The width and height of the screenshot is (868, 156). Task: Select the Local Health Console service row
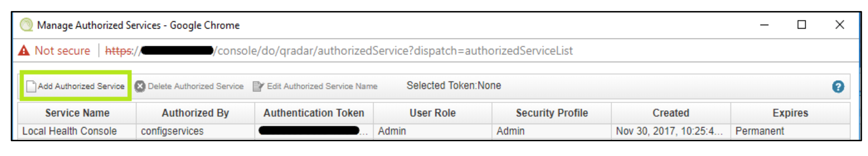pyautogui.click(x=434, y=131)
